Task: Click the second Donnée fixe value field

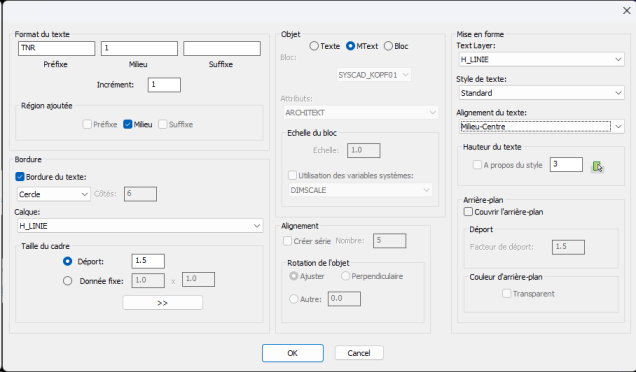Action: 198,279
